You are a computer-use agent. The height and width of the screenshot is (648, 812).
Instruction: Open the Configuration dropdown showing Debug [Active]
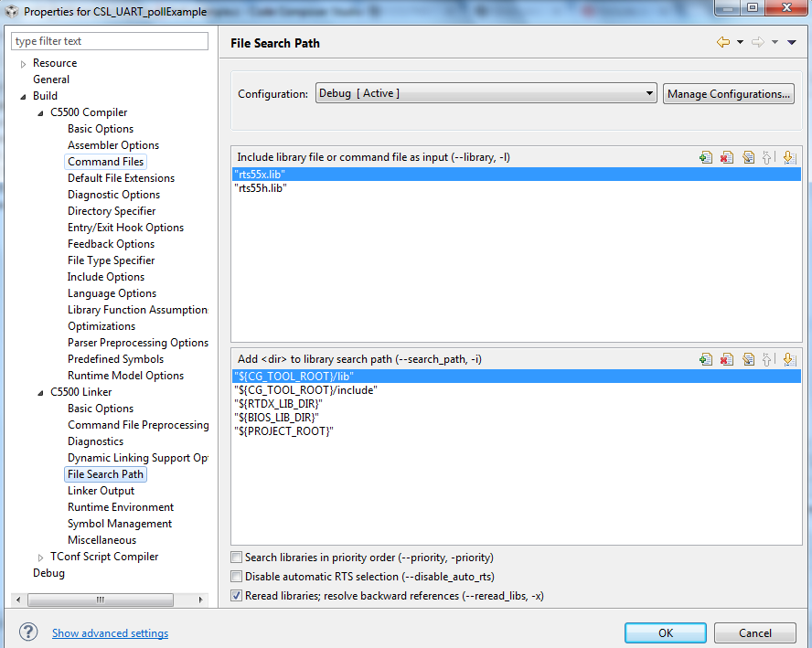tap(486, 93)
